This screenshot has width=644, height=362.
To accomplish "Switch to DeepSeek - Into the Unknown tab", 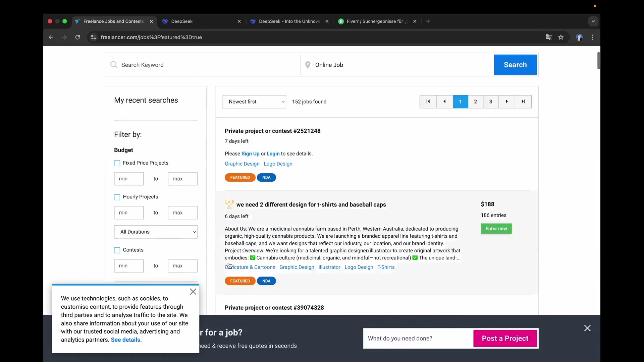I will click(x=288, y=21).
